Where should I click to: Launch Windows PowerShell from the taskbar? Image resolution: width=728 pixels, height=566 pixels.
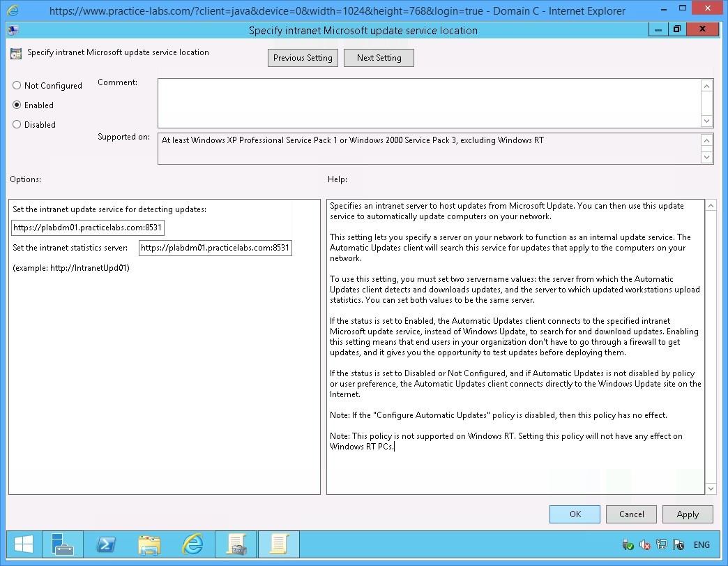106,544
